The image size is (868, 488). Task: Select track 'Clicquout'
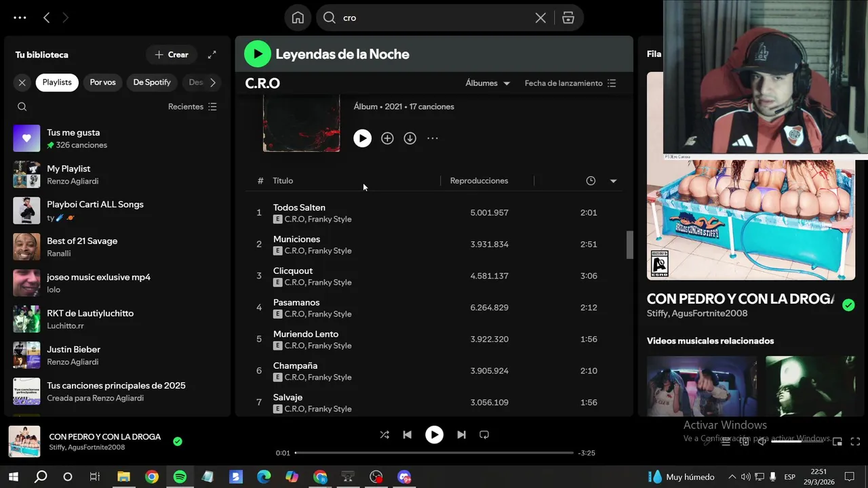434,276
